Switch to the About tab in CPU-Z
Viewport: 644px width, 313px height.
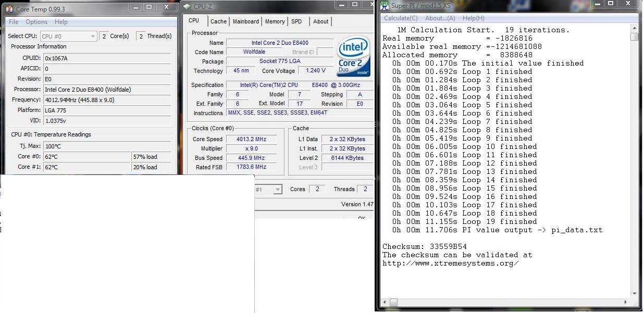(320, 21)
